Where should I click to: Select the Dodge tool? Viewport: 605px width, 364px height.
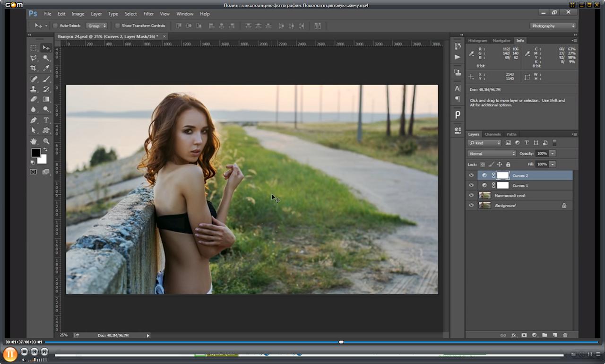coord(46,109)
